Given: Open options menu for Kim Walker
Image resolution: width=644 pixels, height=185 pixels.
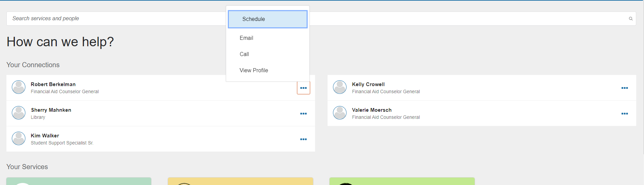Looking at the screenshot, I should point(304,139).
